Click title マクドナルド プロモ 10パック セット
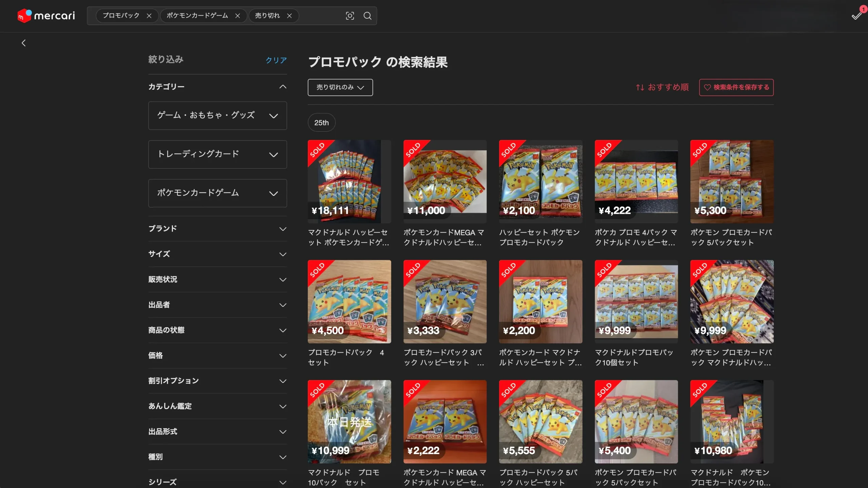 pyautogui.click(x=343, y=477)
